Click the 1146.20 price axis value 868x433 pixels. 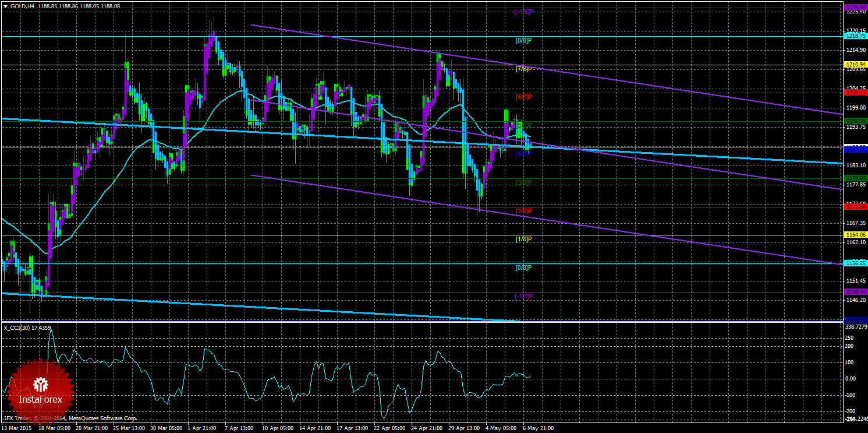tap(856, 300)
